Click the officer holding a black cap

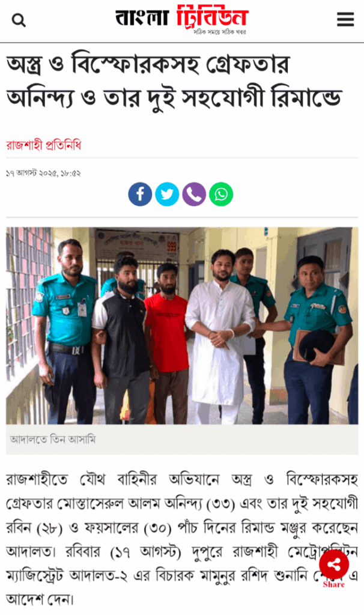pyautogui.click(x=317, y=340)
